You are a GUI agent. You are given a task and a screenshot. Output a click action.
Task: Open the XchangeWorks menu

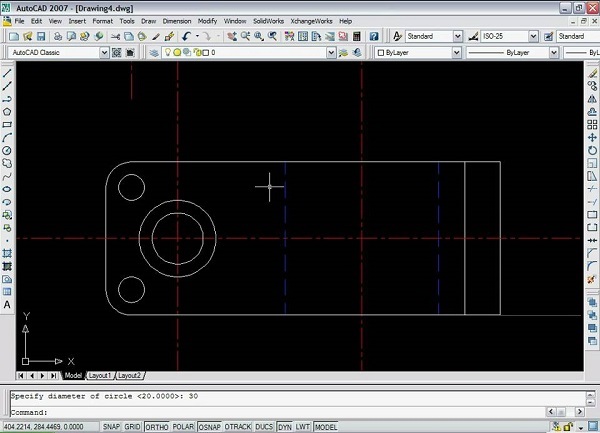click(x=311, y=21)
